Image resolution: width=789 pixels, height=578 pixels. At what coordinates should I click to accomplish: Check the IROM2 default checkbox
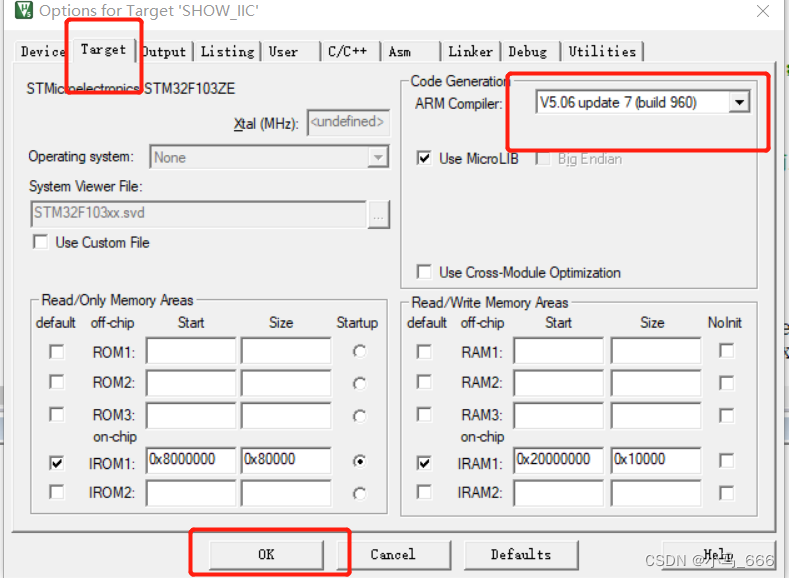(x=57, y=491)
